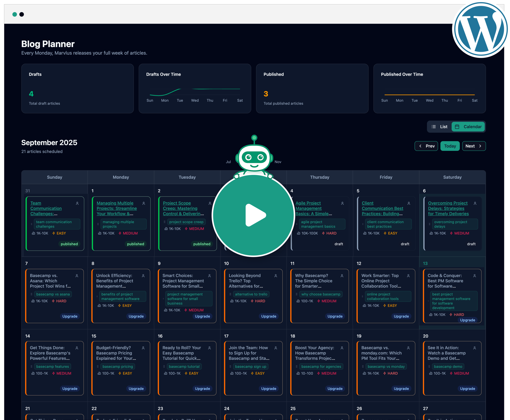The height and width of the screenshot is (420, 510).
Task: Click person icon on Work Smarter card
Action: [408, 276]
